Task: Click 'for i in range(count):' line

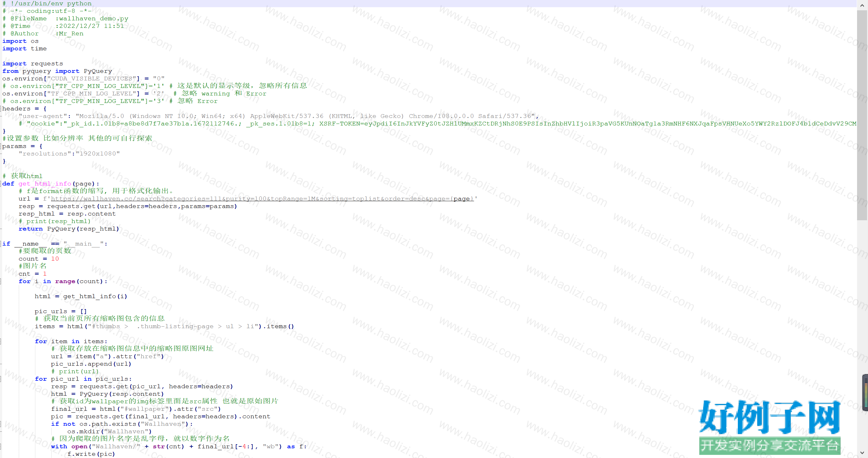Action: point(63,282)
